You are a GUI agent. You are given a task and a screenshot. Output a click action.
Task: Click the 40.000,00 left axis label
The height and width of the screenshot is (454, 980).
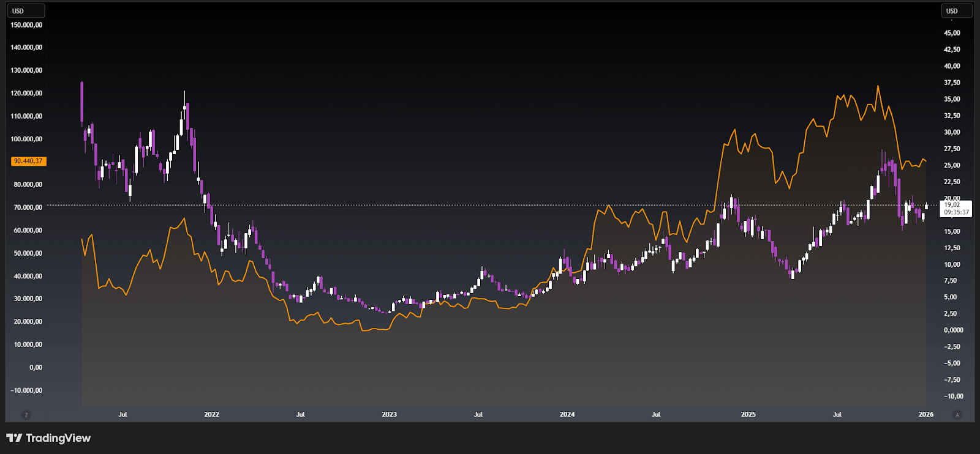pos(28,276)
